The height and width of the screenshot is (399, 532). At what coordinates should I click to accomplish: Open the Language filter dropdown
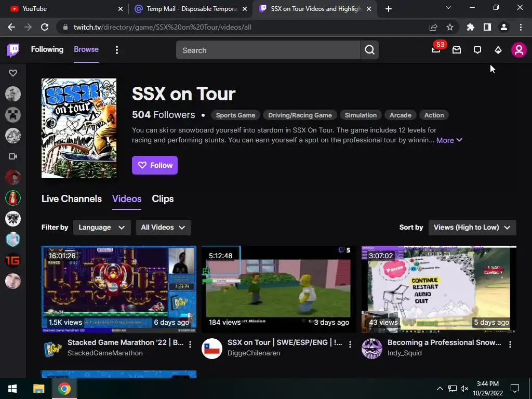[102, 228]
